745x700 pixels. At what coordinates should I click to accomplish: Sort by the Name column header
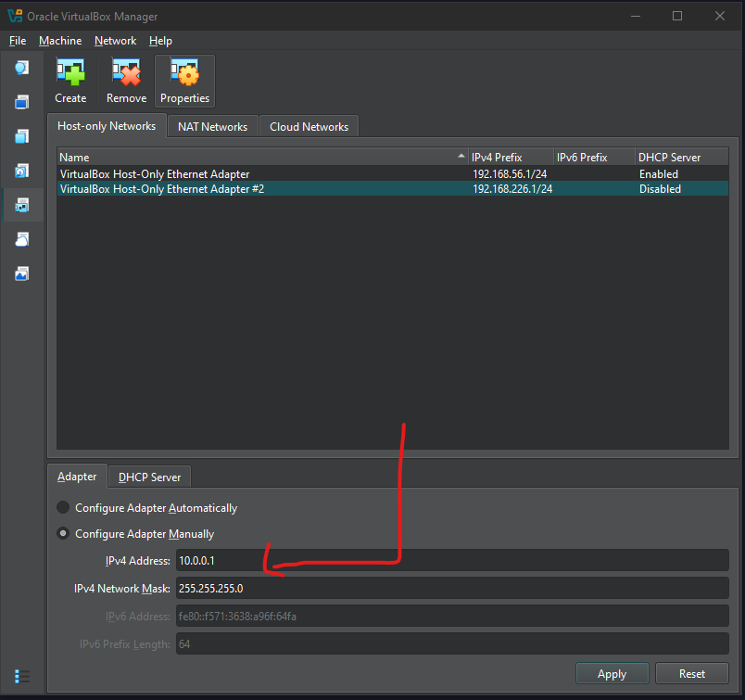pyautogui.click(x=263, y=158)
